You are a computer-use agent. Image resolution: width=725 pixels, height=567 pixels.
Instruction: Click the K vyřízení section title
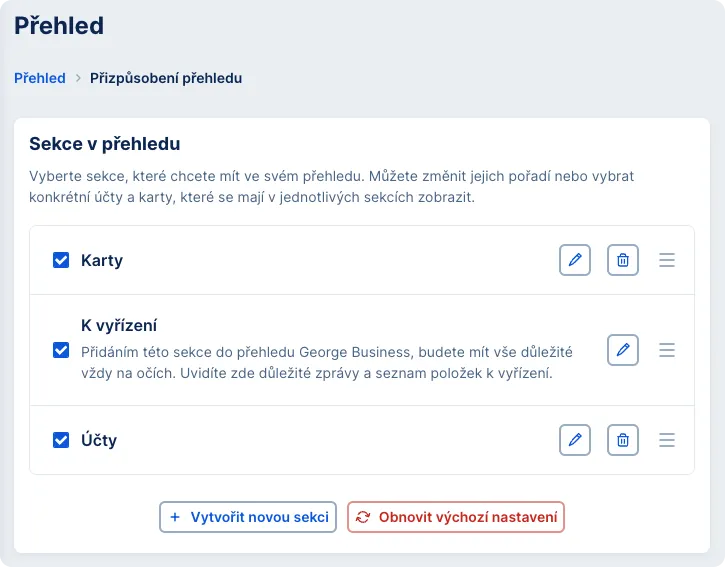pyautogui.click(x=119, y=326)
